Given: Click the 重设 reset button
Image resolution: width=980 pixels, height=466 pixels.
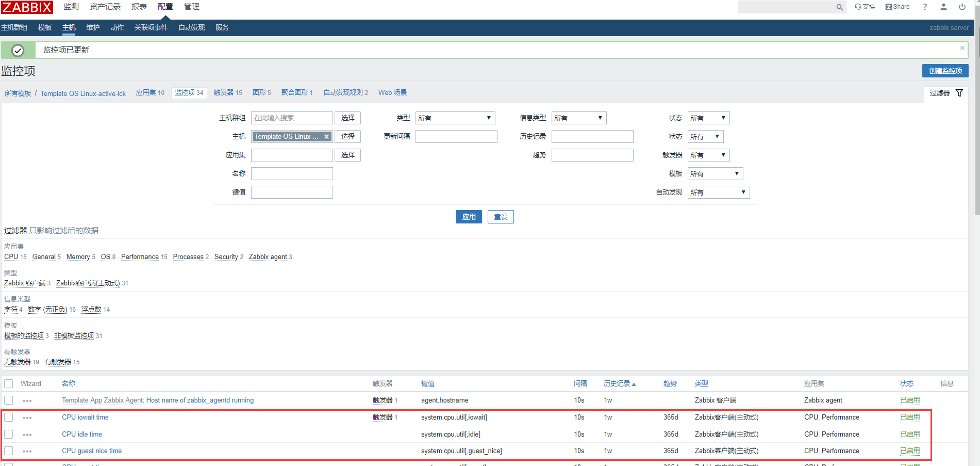Looking at the screenshot, I should pyautogui.click(x=501, y=217).
